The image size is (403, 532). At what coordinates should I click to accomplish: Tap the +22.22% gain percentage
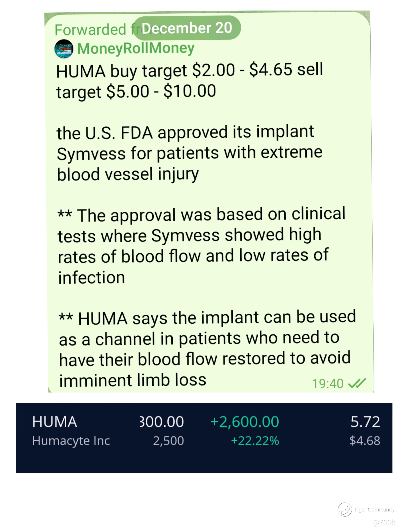click(x=255, y=441)
